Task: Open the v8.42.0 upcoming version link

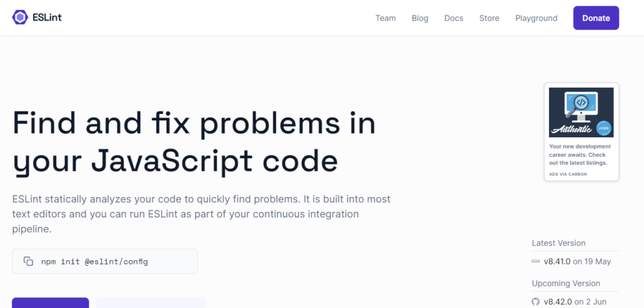Action: tap(557, 302)
